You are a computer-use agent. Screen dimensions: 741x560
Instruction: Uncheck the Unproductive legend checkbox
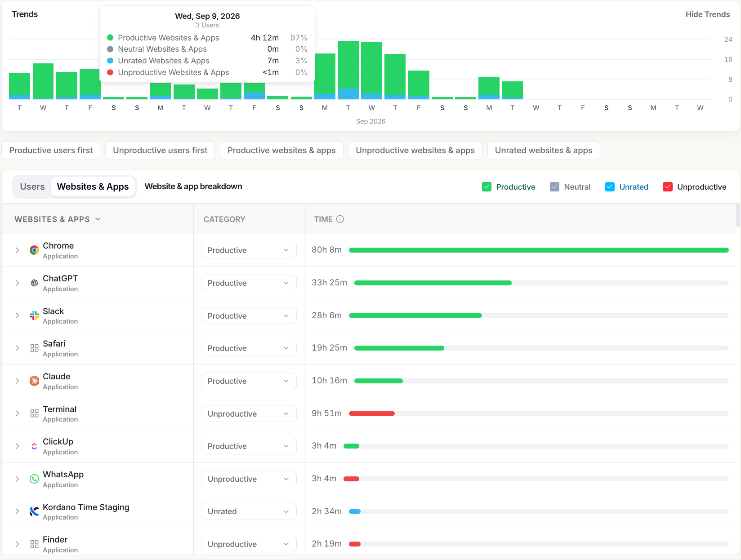668,187
